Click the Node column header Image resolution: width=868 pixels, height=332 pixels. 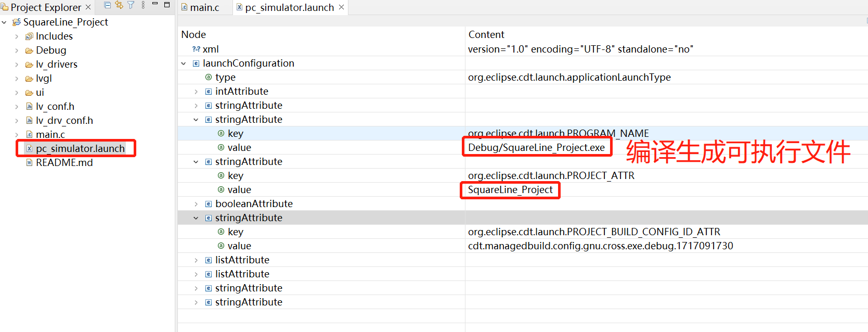[193, 35]
